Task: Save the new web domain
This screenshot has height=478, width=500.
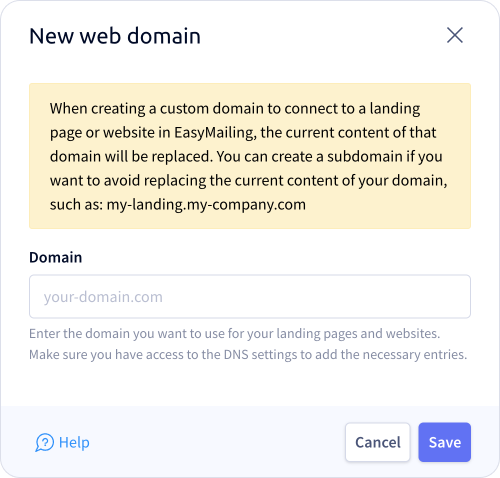Action: [445, 442]
